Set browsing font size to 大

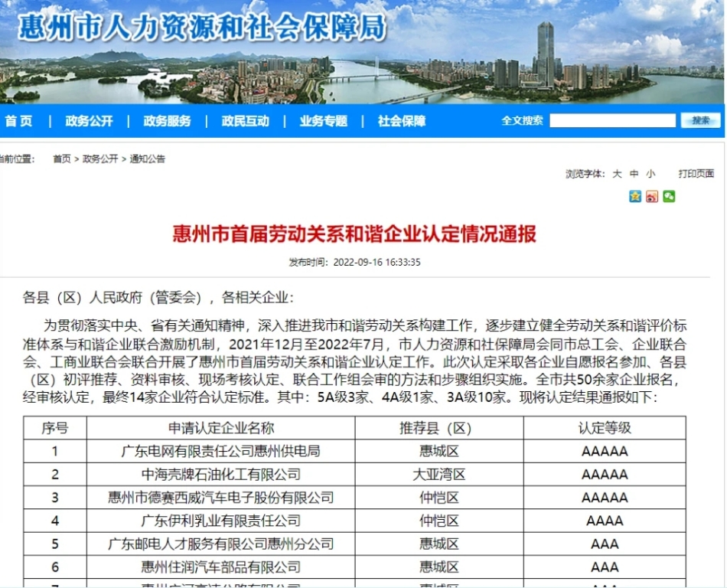pyautogui.click(x=617, y=174)
